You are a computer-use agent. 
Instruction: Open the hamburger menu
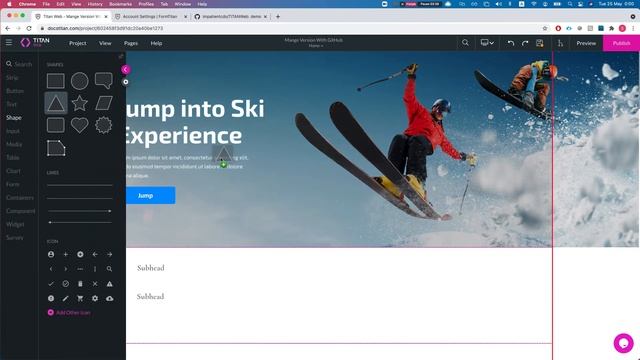pyautogui.click(x=9, y=42)
